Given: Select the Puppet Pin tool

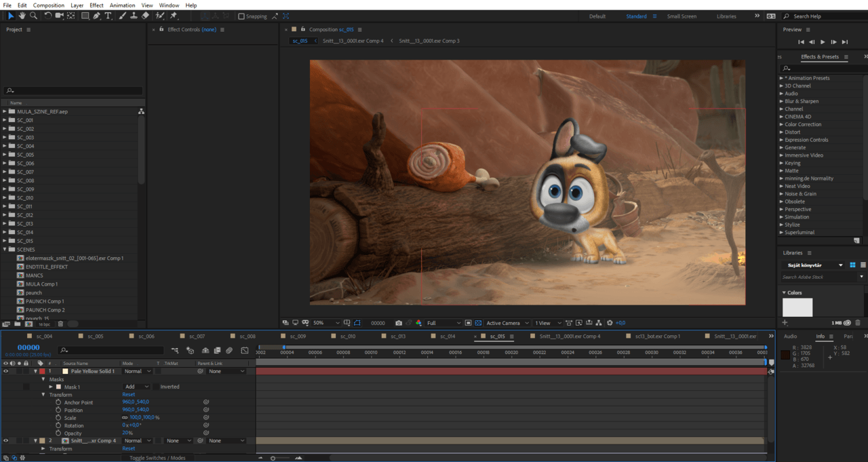Looking at the screenshot, I should (x=174, y=16).
